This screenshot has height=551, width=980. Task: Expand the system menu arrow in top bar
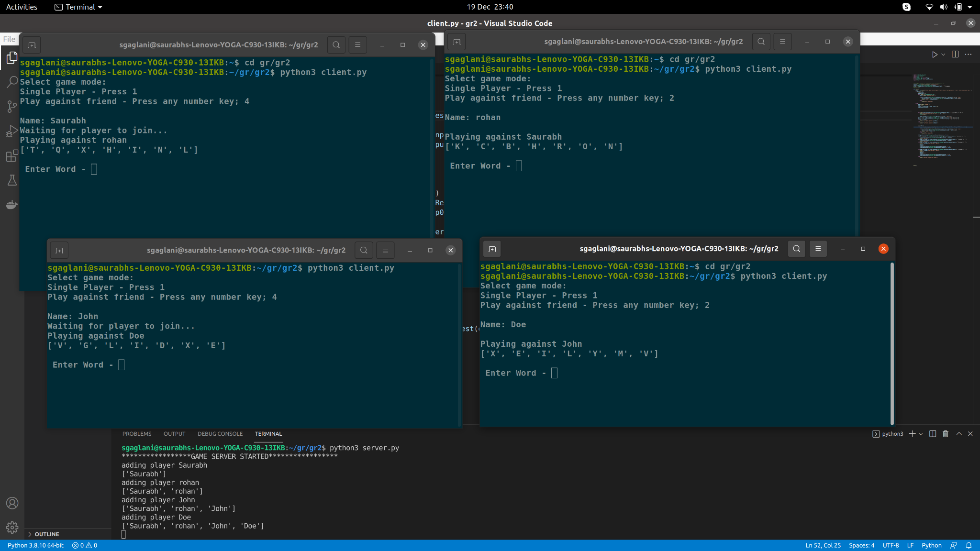[x=970, y=7]
